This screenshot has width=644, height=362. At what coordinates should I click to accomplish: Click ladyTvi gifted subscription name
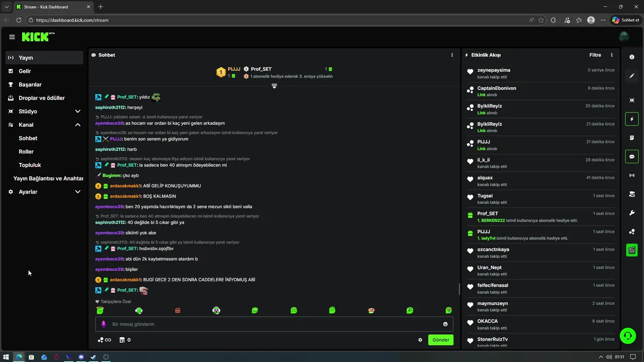click(488, 238)
